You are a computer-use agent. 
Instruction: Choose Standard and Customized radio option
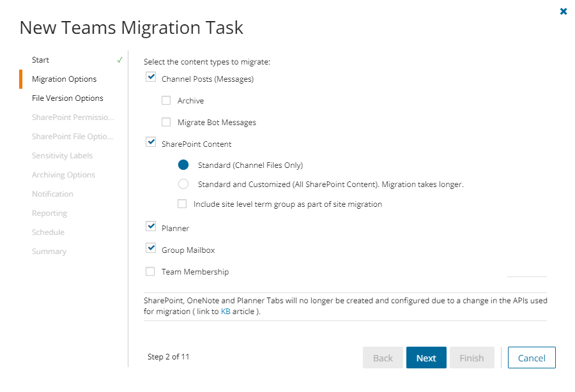[x=183, y=185]
